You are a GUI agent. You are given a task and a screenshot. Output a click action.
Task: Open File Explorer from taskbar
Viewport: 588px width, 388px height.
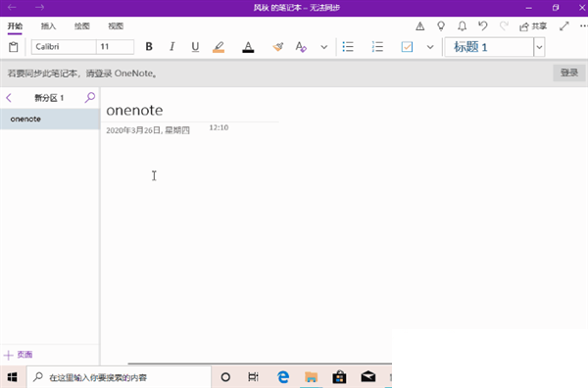(x=311, y=377)
